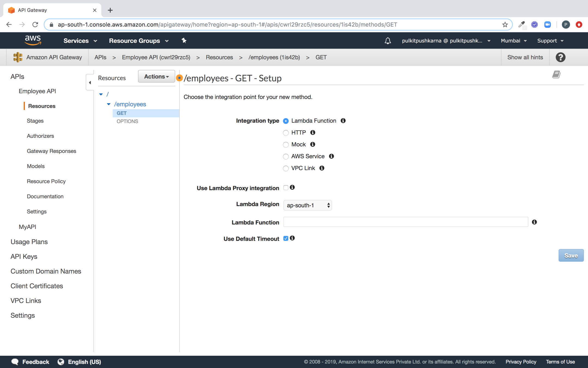Collapse the sidebar with the arrow handle

pyautogui.click(x=90, y=82)
